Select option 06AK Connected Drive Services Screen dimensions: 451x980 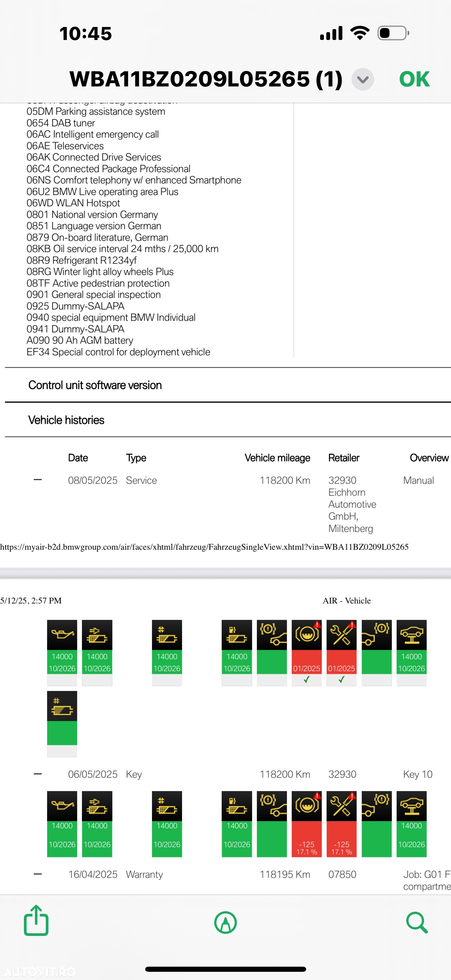point(94,157)
